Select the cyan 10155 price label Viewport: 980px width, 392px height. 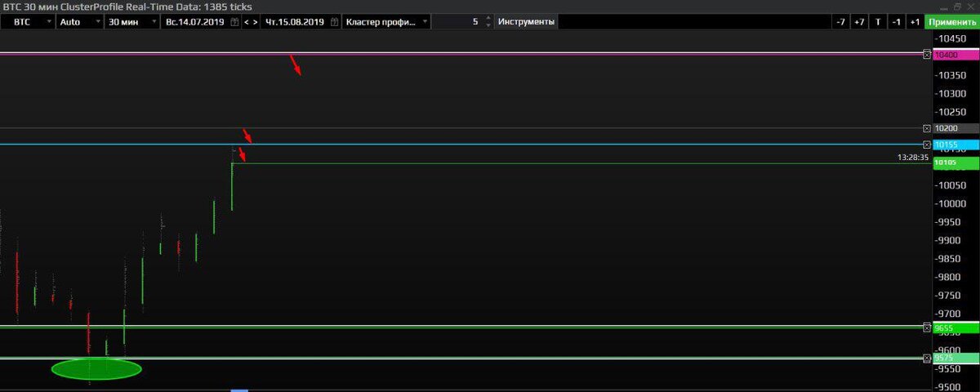tap(955, 145)
